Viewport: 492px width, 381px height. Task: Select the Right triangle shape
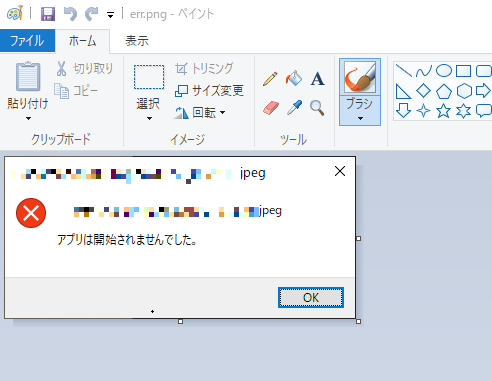click(403, 91)
